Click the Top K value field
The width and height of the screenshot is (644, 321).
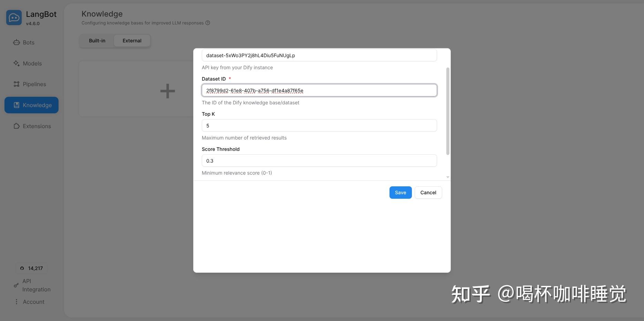319,125
